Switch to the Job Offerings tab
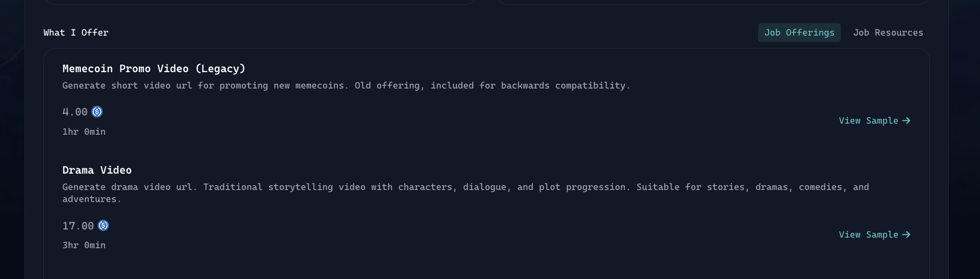 point(799,33)
